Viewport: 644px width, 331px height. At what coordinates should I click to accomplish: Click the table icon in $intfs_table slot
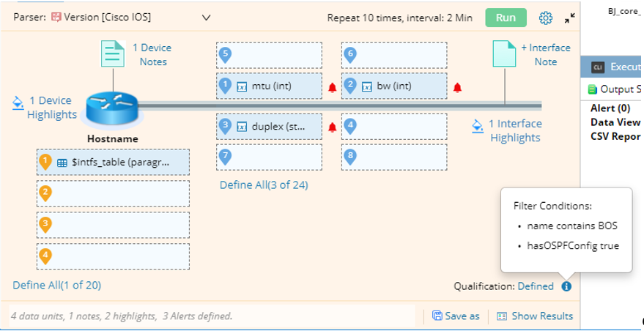click(x=62, y=163)
